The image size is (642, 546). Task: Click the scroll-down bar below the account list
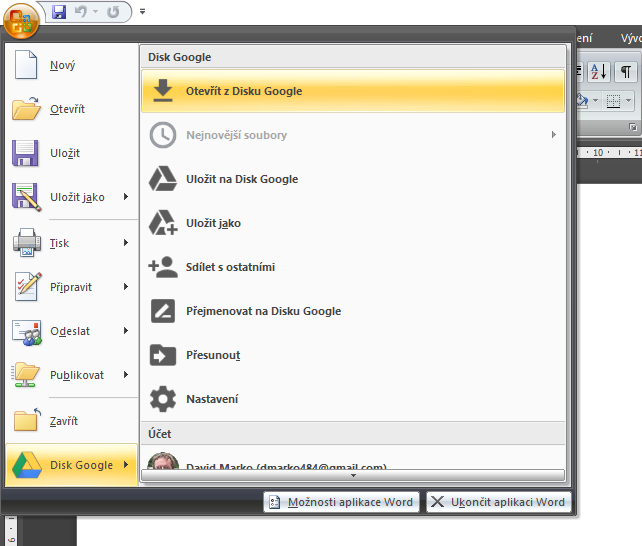click(x=353, y=475)
